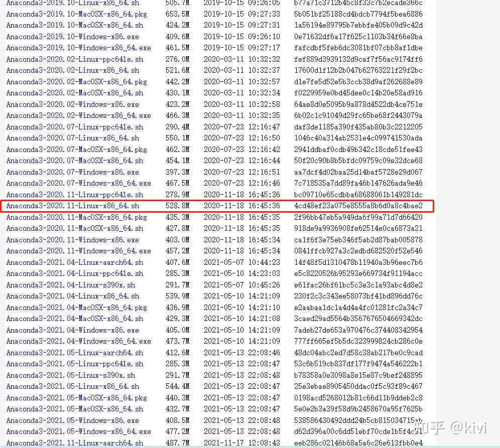
Task: Select size 653.5M of 2019.10 pkg
Action: point(178,14)
